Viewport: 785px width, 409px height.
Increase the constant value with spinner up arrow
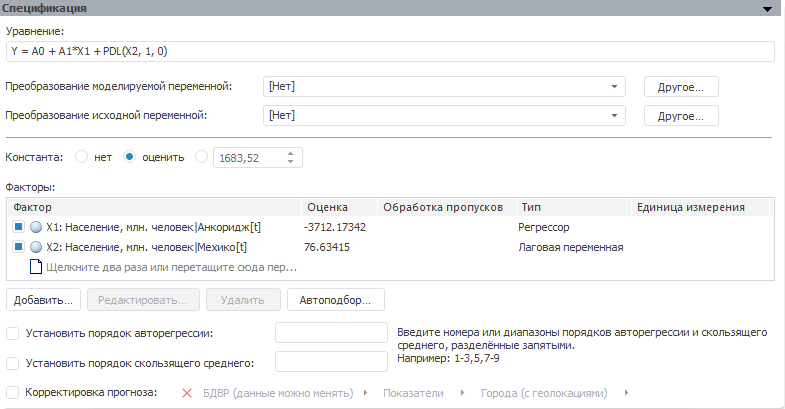290,153
